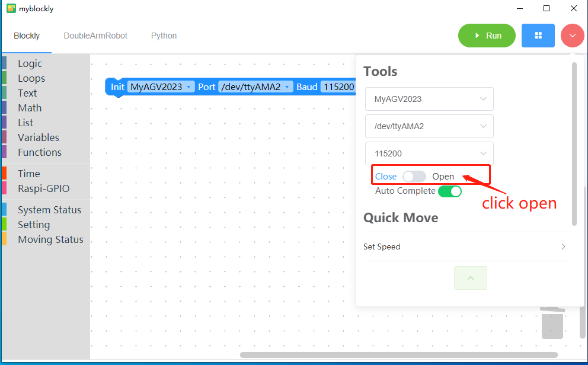
Task: Open the Functions block category
Action: click(x=46, y=152)
